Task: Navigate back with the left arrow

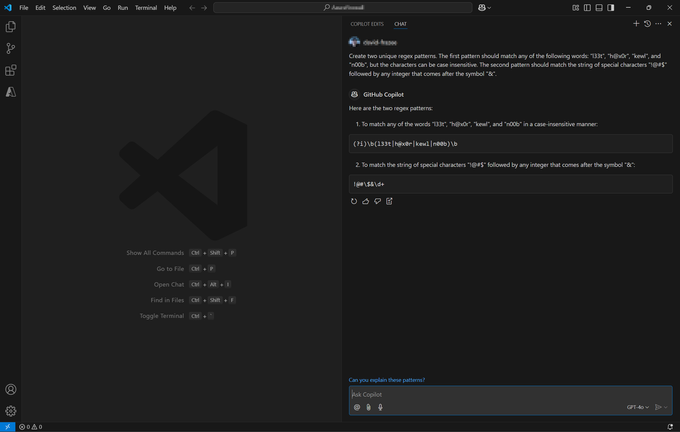Action: click(x=192, y=8)
